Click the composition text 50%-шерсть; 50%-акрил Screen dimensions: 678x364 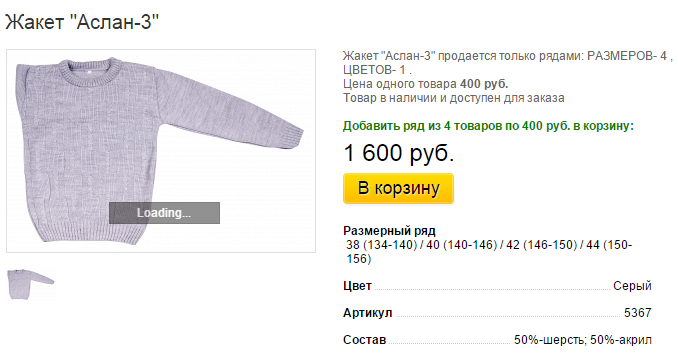[582, 340]
